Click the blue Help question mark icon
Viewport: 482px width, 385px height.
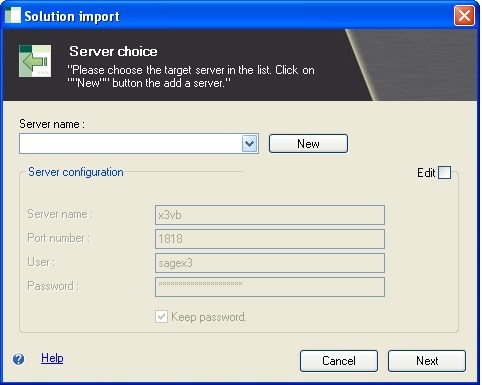(19, 359)
